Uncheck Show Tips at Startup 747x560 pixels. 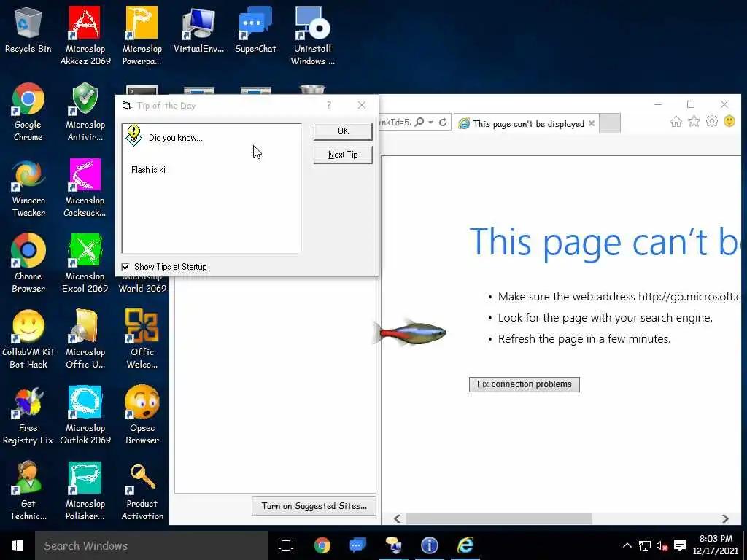click(x=125, y=267)
